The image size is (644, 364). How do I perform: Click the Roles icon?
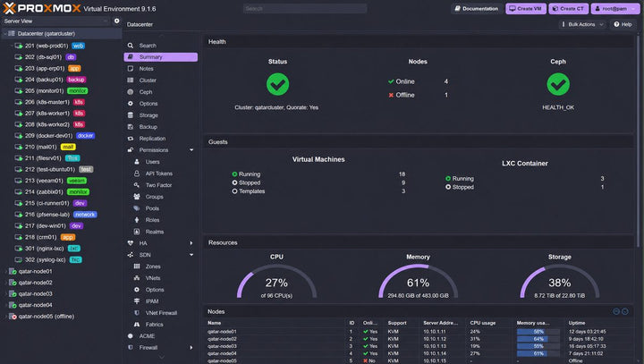click(x=137, y=220)
